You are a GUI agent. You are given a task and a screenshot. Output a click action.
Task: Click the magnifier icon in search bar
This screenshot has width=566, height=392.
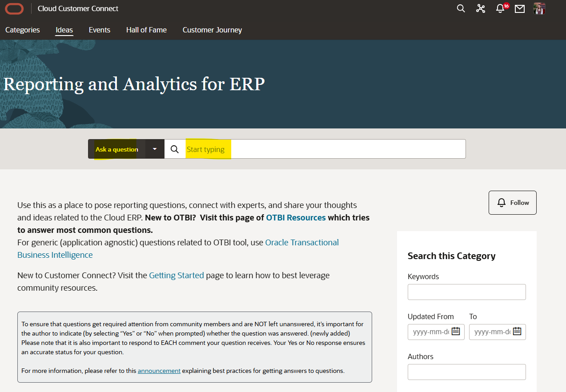point(175,149)
